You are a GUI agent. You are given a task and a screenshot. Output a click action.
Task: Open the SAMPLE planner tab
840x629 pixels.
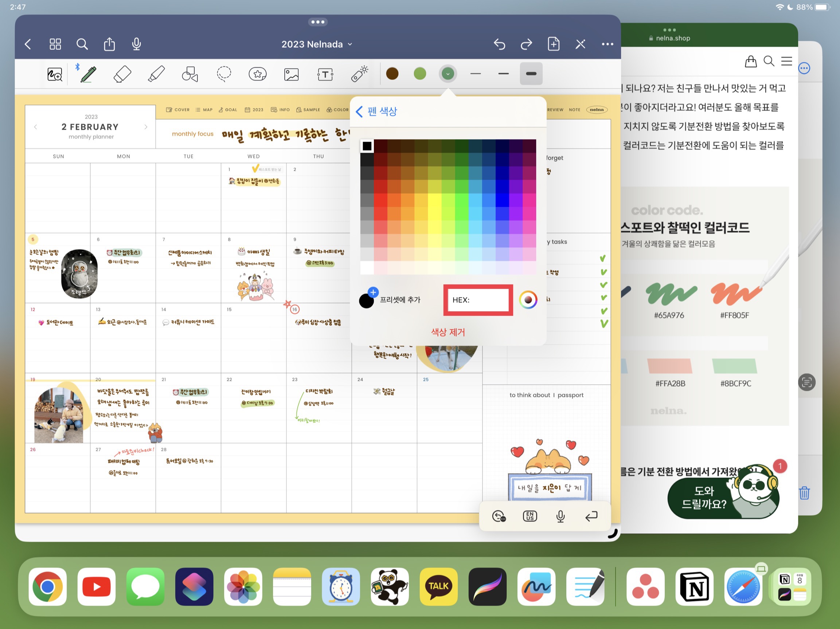pos(308,110)
